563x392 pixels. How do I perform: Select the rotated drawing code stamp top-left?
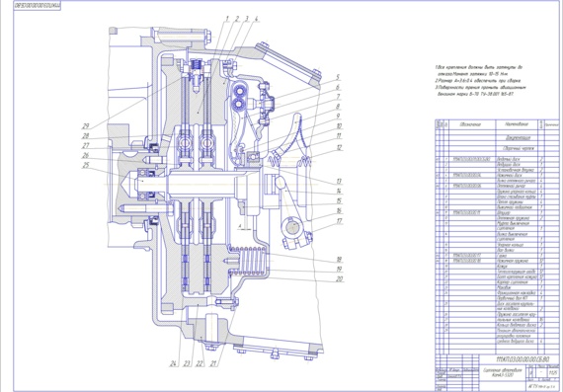37,6
